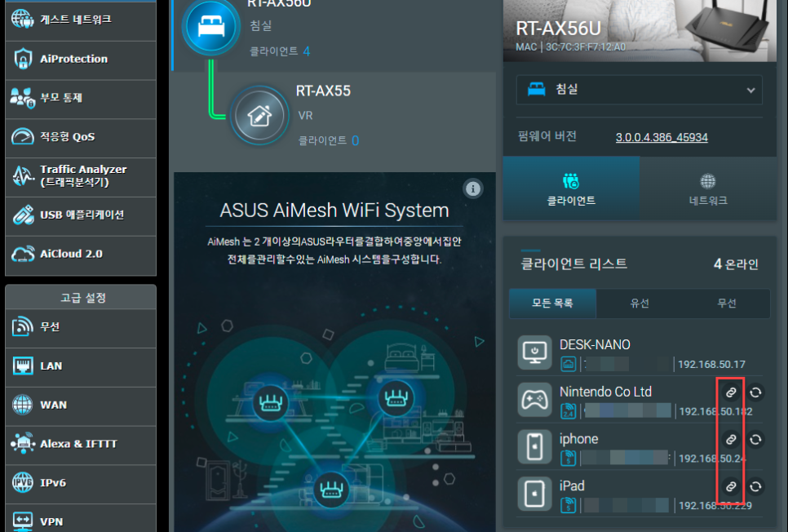Open the guest network icon in sidebar
This screenshot has height=532, width=788.
click(23, 20)
